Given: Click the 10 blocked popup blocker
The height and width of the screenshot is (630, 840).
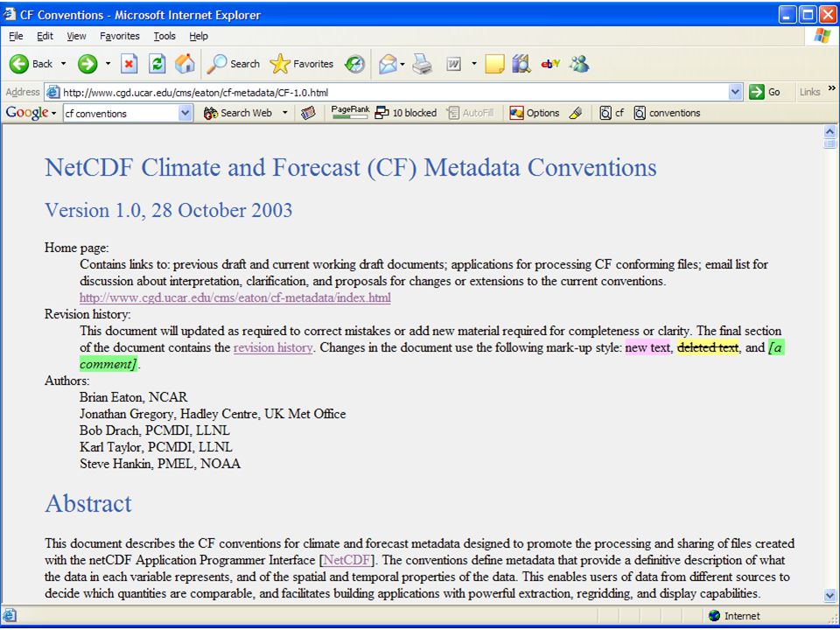Looking at the screenshot, I should 405,113.
